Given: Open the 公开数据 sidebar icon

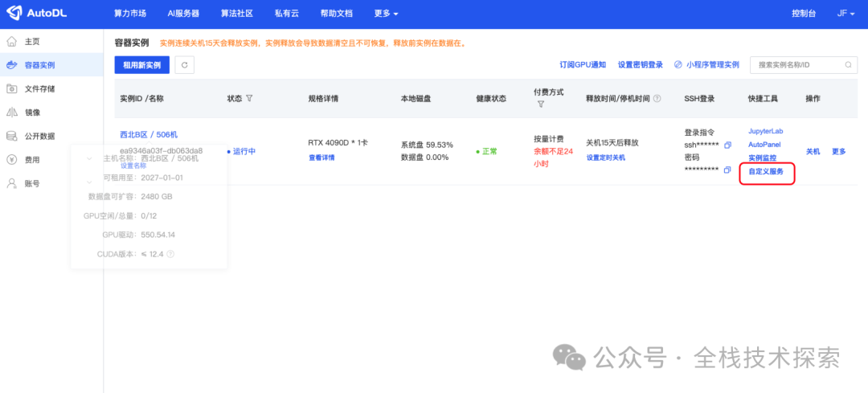Looking at the screenshot, I should (x=11, y=136).
